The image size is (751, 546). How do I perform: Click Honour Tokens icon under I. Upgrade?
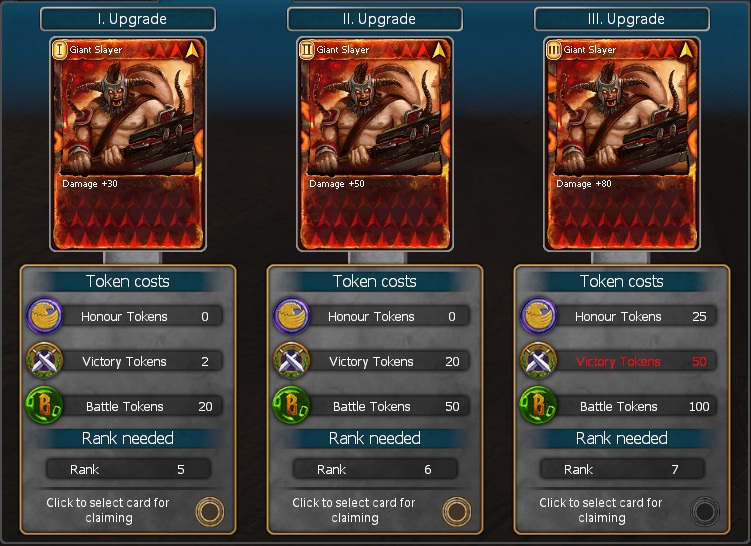44,316
